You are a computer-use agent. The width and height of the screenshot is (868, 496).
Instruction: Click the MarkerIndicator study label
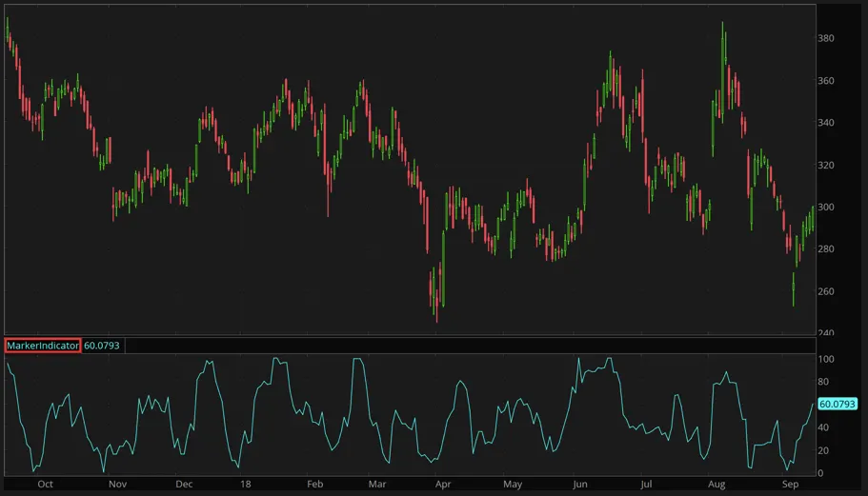pos(43,346)
